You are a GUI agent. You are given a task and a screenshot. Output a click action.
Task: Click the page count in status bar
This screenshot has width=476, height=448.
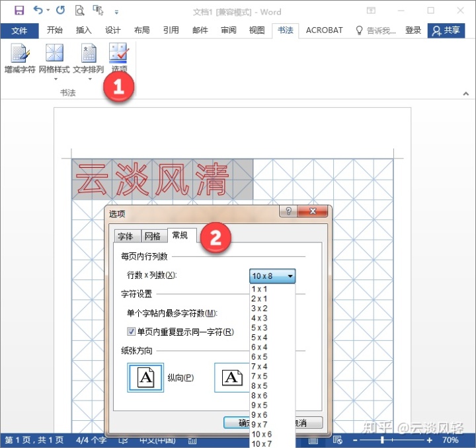pyautogui.click(x=34, y=441)
